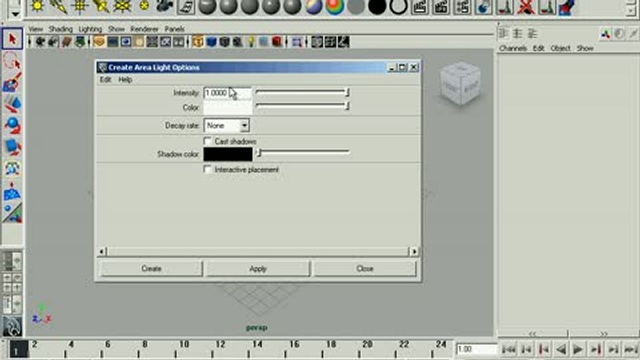Select the arrow Select tool

click(12, 39)
